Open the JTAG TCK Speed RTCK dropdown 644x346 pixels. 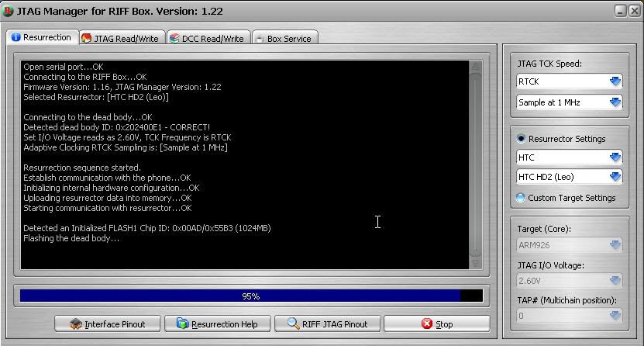569,81
